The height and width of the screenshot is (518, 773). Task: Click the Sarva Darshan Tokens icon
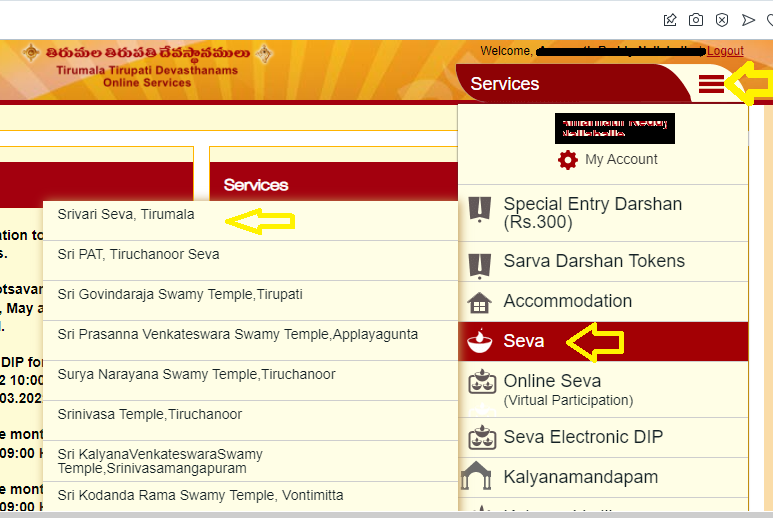coord(480,266)
